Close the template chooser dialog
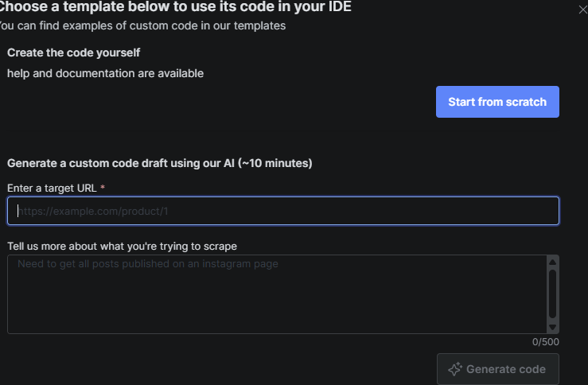 click(582, 10)
